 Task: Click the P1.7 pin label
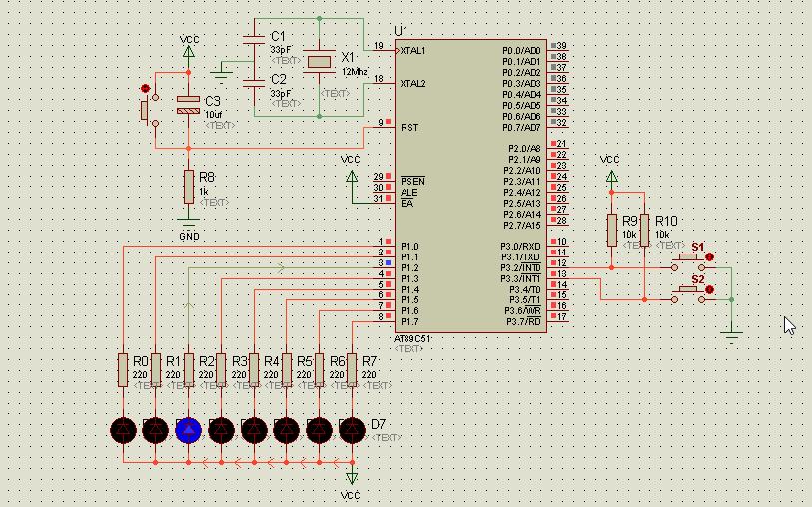click(x=409, y=322)
